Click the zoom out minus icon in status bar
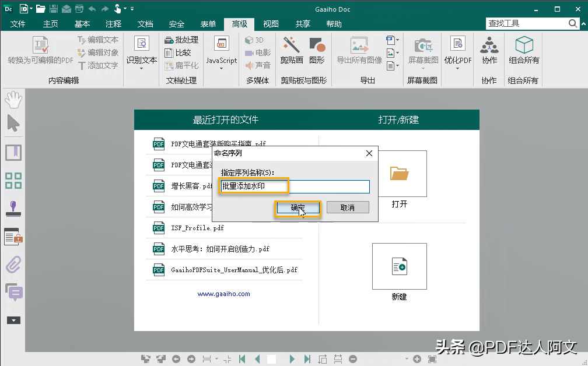This screenshot has height=366, width=588. pos(353,359)
